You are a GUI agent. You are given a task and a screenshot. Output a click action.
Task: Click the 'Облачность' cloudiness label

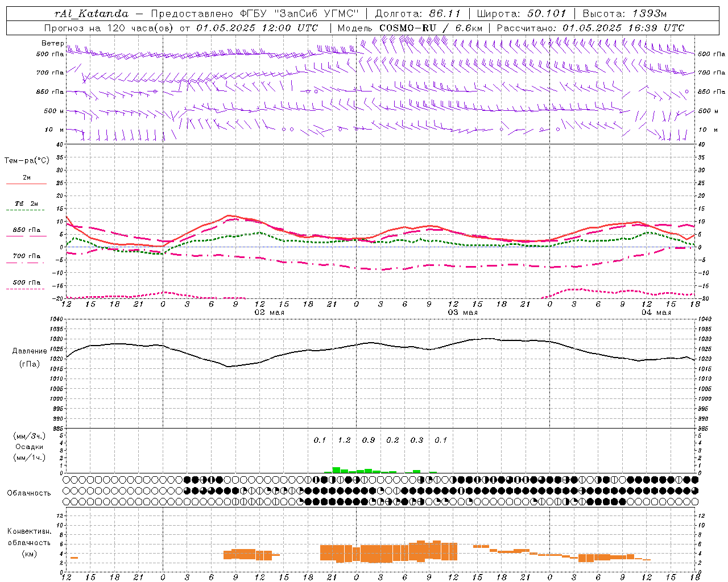tap(29, 493)
